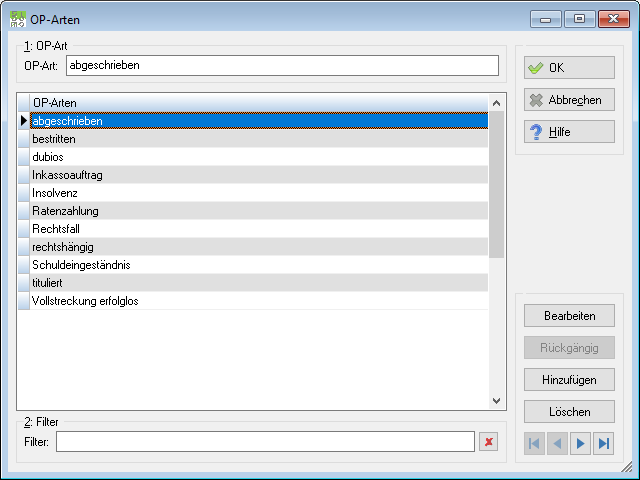Click the red X clear filter icon

click(488, 442)
